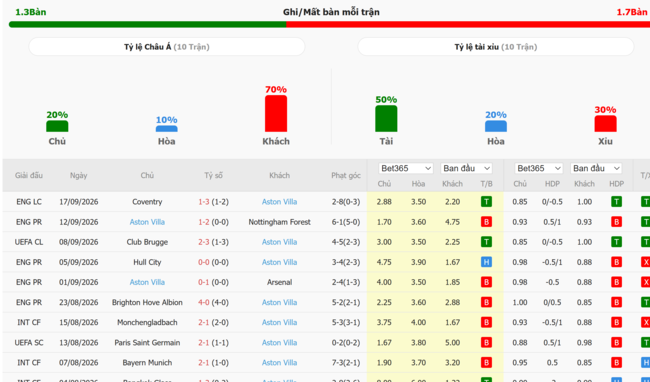This screenshot has width=650, height=382.
Task: Open Aston Villa link in Bayern Munich row
Action: [x=279, y=363]
